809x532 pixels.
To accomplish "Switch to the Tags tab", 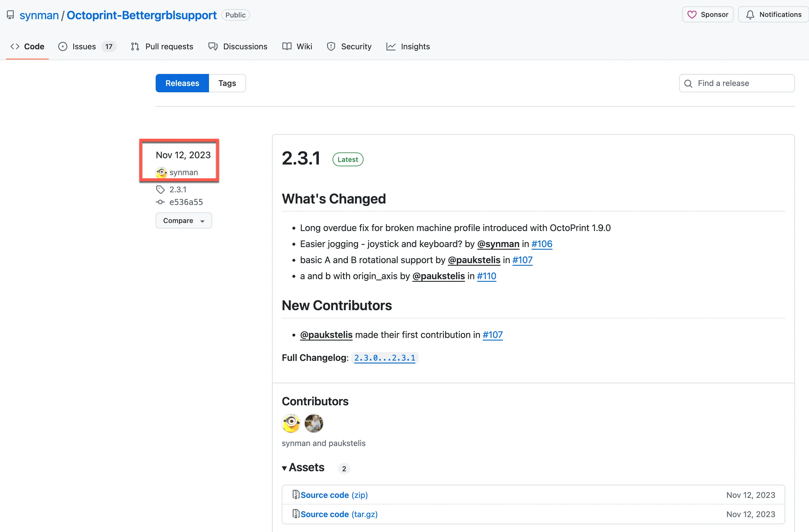I will click(227, 83).
